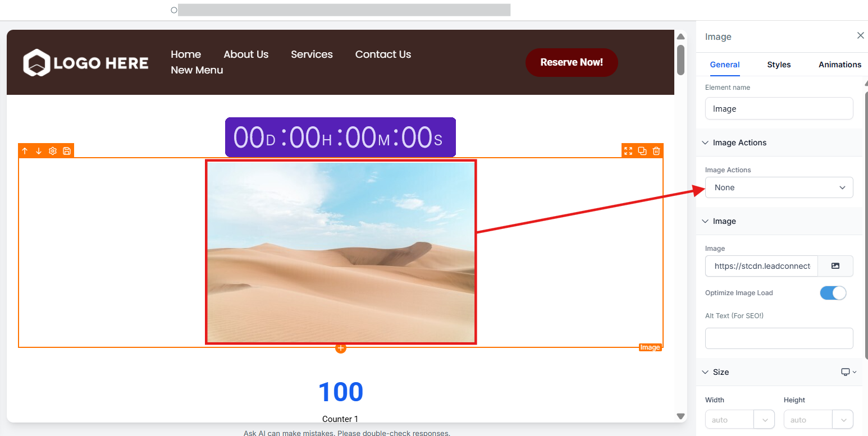Click the save element floppy disk icon

[67, 151]
